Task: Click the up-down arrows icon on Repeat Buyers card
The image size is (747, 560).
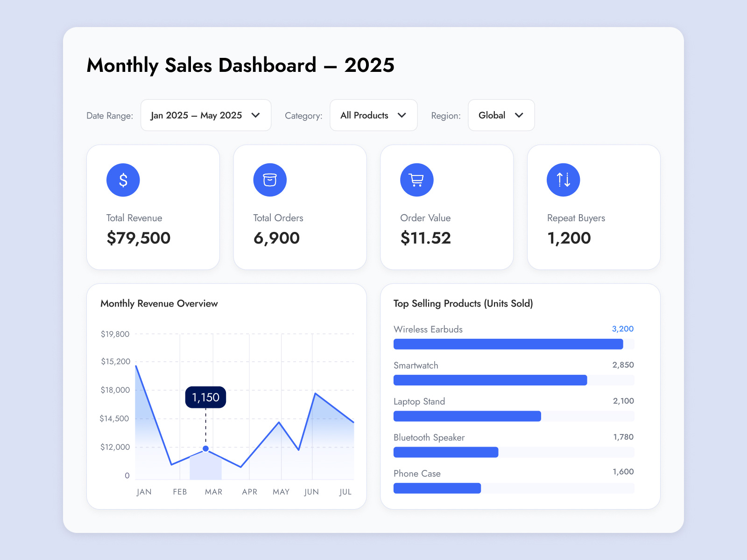Action: coord(563,180)
